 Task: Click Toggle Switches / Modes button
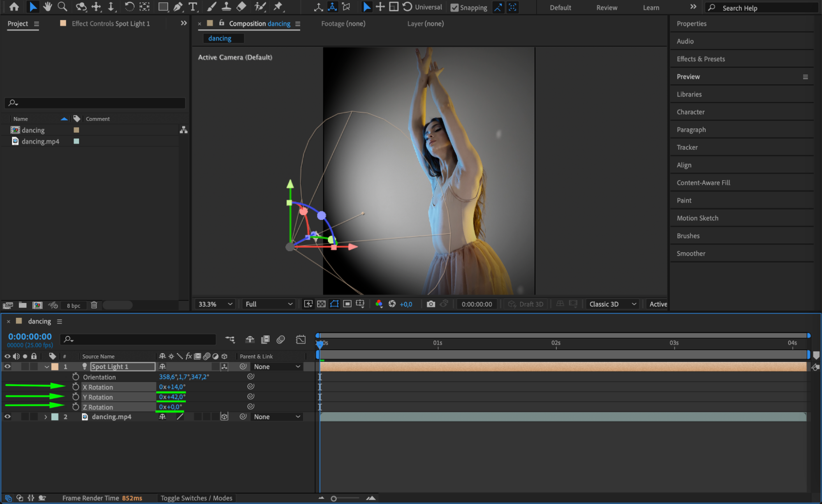coord(196,498)
